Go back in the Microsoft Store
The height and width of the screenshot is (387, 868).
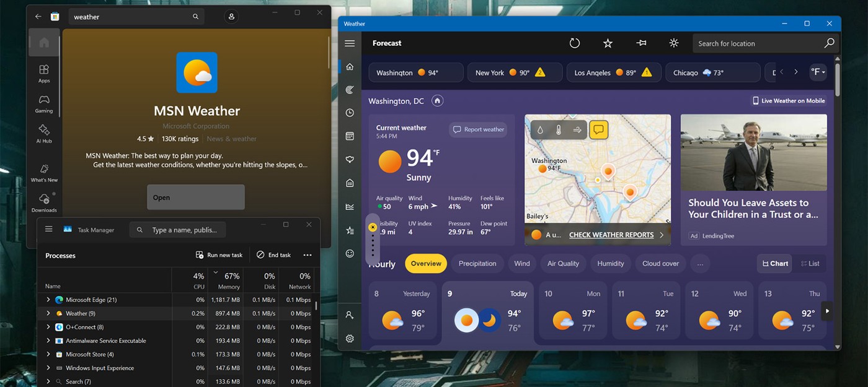tap(38, 17)
